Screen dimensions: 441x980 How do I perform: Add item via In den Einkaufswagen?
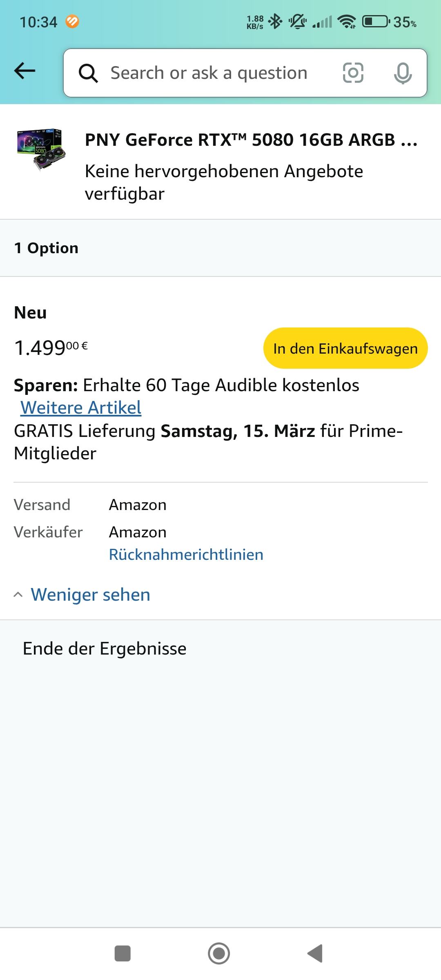[345, 348]
